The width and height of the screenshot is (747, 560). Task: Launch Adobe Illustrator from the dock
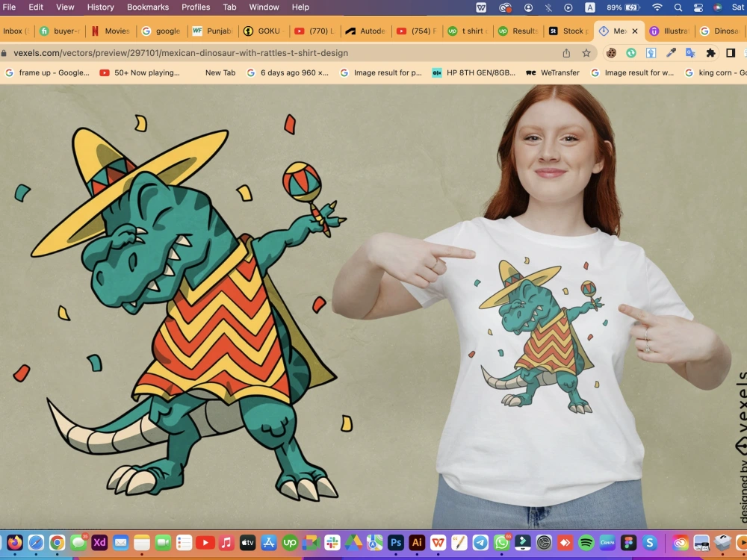pyautogui.click(x=417, y=542)
